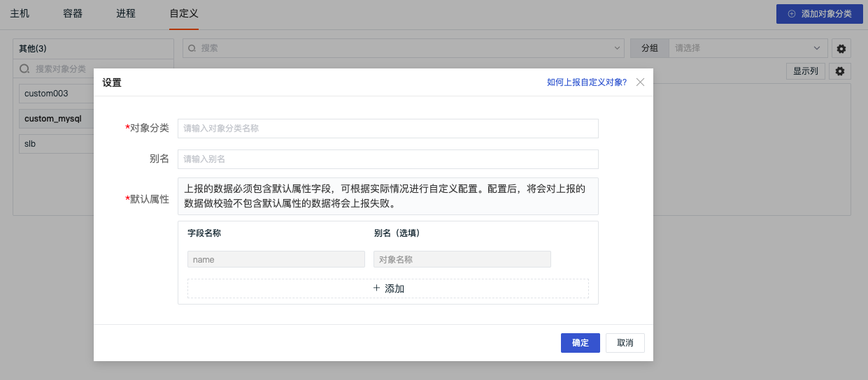Click the 分组 label button
The width and height of the screenshot is (868, 380).
(x=650, y=48)
